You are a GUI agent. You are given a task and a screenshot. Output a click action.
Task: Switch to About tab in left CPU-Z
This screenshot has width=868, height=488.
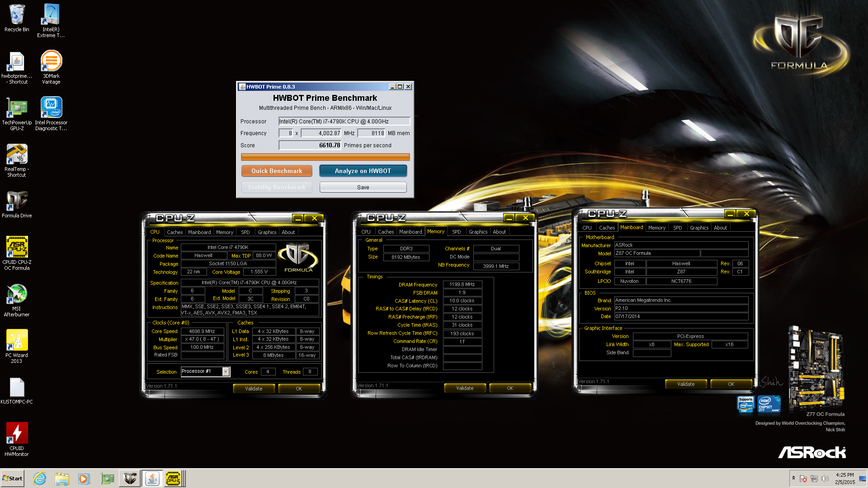click(x=288, y=232)
